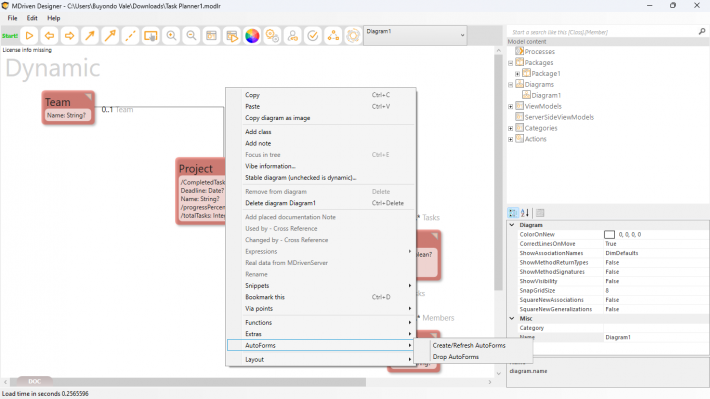The image size is (710, 399).
Task: Select ServerSideViewModels in the model tree
Action: click(559, 117)
